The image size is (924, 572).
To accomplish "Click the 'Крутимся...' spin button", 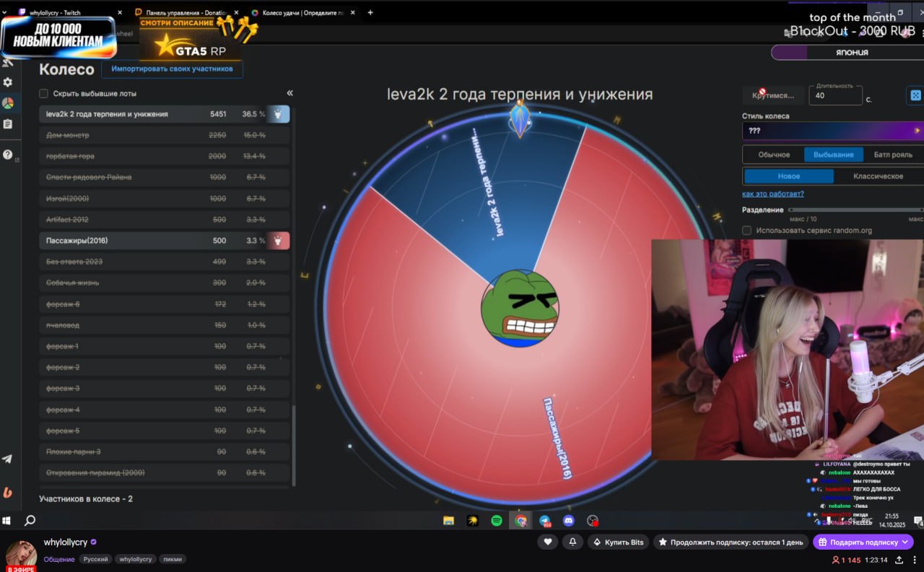I will pyautogui.click(x=773, y=95).
